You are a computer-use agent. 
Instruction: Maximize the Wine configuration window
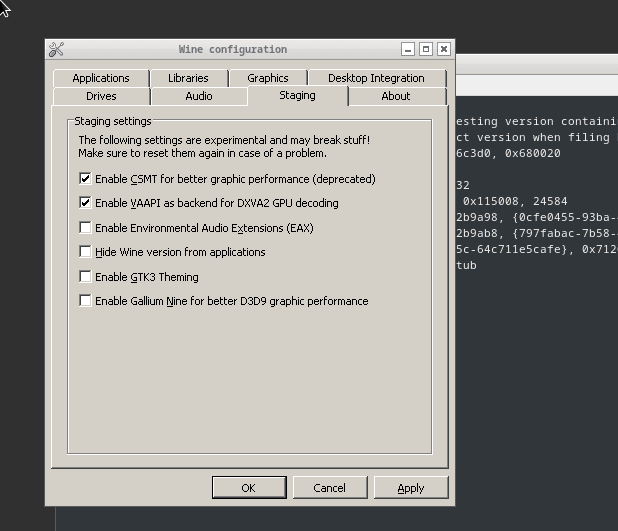tap(426, 49)
